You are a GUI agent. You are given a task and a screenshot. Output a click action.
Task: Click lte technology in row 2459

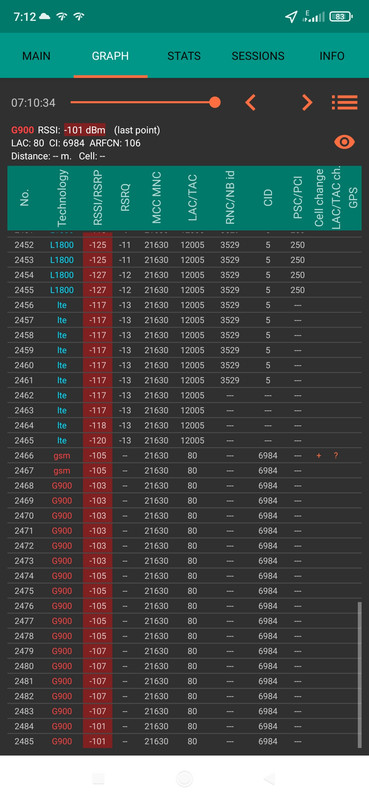(x=62, y=350)
